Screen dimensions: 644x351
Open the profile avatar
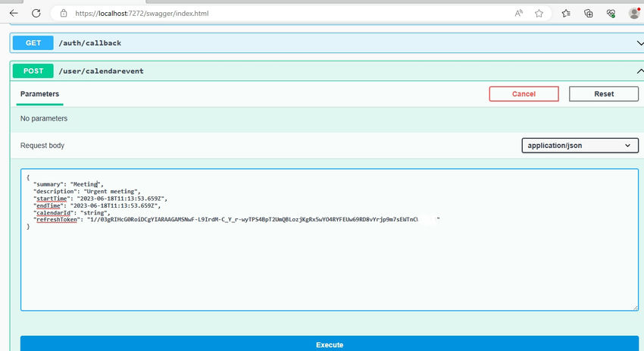point(634,13)
